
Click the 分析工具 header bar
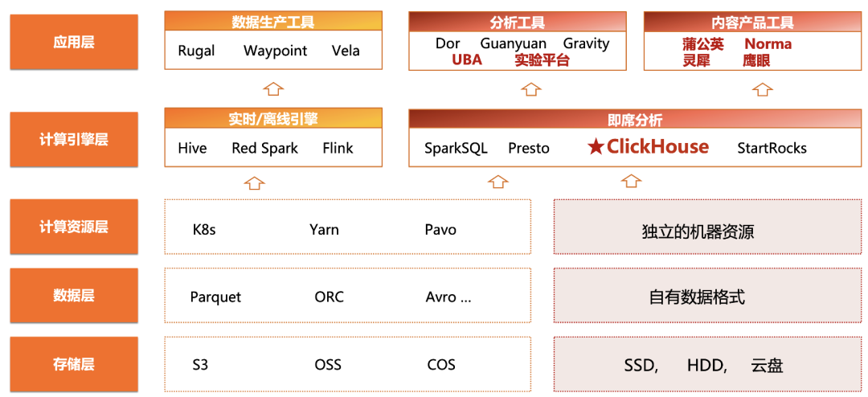pos(518,22)
